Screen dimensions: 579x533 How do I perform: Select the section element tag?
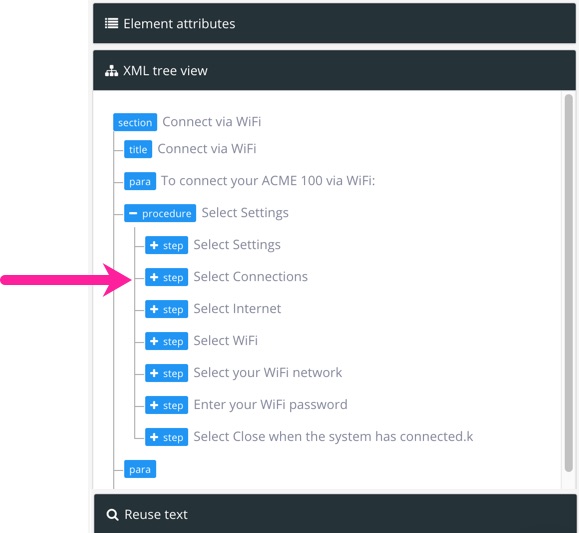[x=135, y=122]
